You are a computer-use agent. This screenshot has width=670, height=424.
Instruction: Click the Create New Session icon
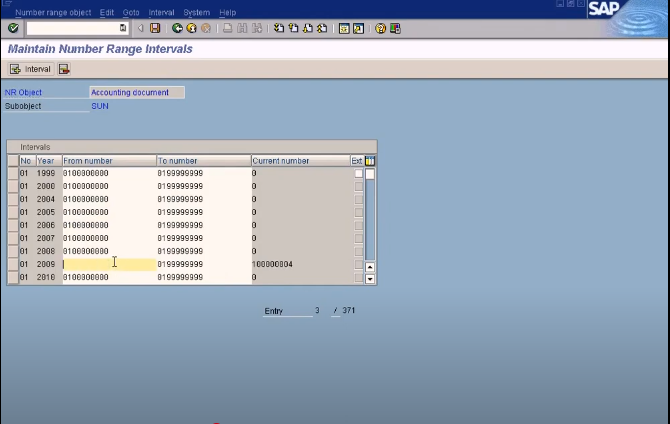coord(344,28)
